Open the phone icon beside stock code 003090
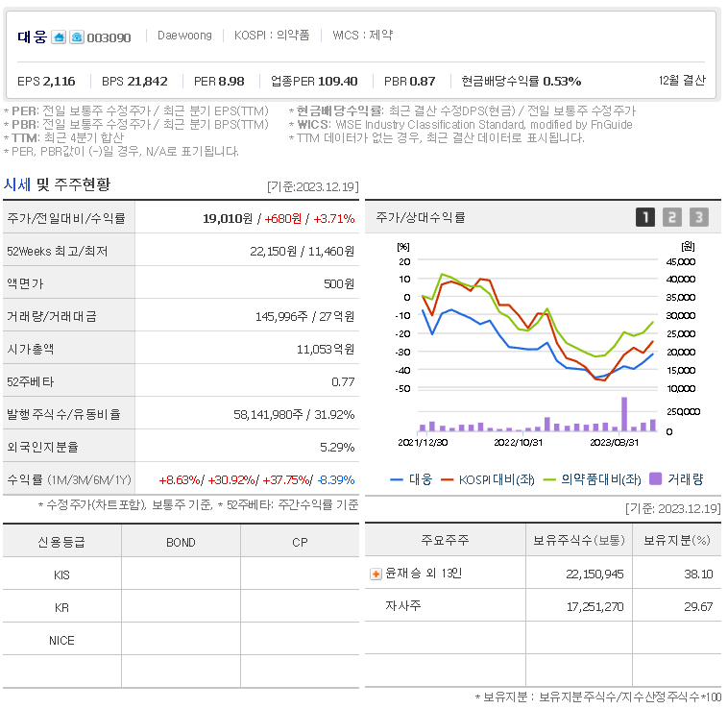This screenshot has width=728, height=709. [77, 37]
